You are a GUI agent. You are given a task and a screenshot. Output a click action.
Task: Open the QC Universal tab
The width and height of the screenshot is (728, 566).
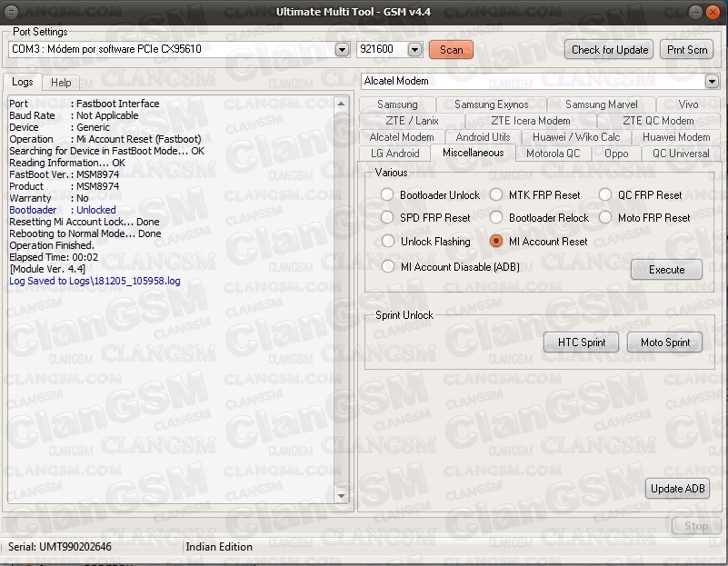681,154
